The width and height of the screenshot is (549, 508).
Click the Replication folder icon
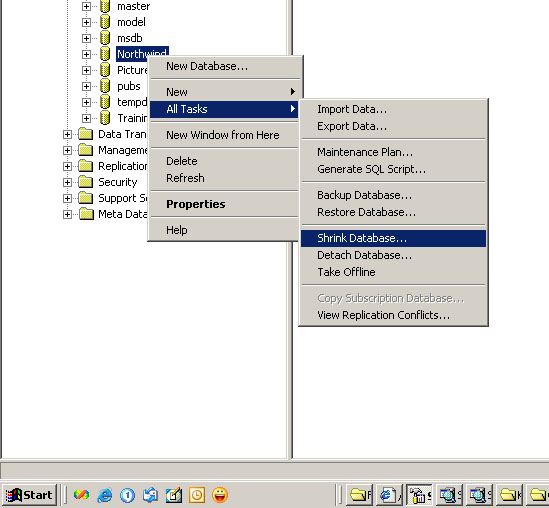coord(86,166)
